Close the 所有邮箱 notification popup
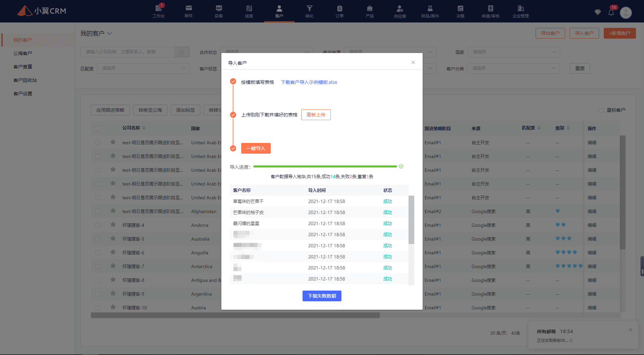 pyautogui.click(x=631, y=330)
